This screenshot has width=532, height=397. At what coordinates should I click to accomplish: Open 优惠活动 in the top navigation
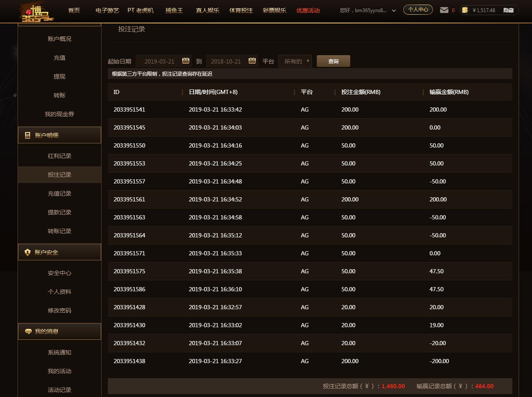pyautogui.click(x=308, y=10)
